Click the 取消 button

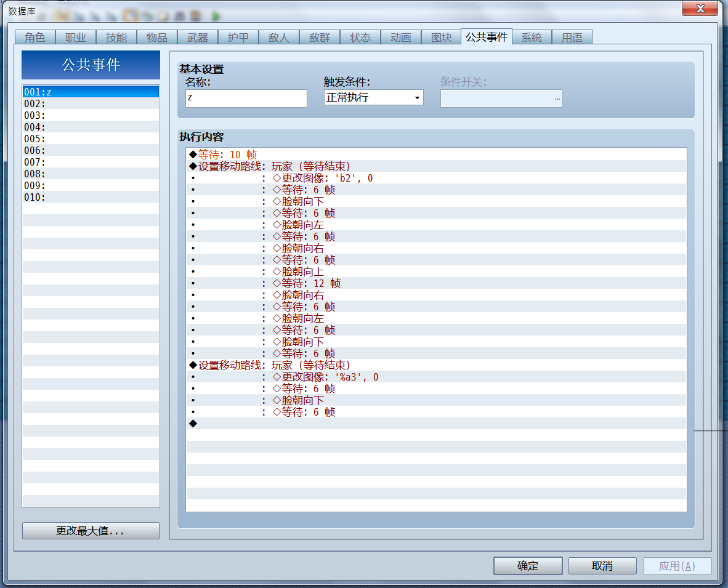(602, 566)
